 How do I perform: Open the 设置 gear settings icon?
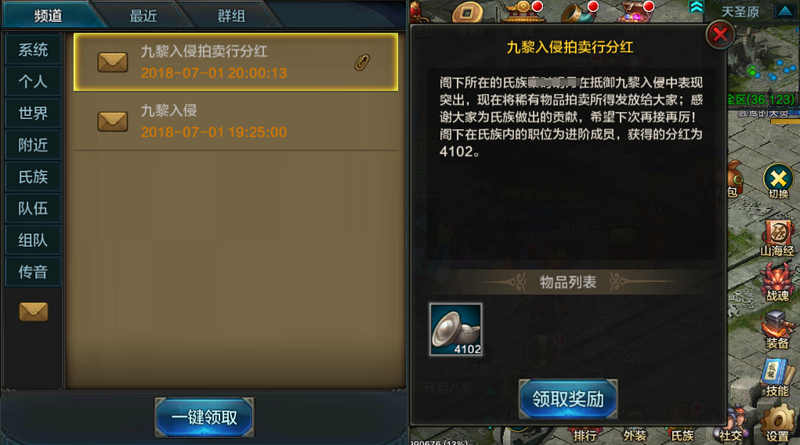[x=778, y=423]
